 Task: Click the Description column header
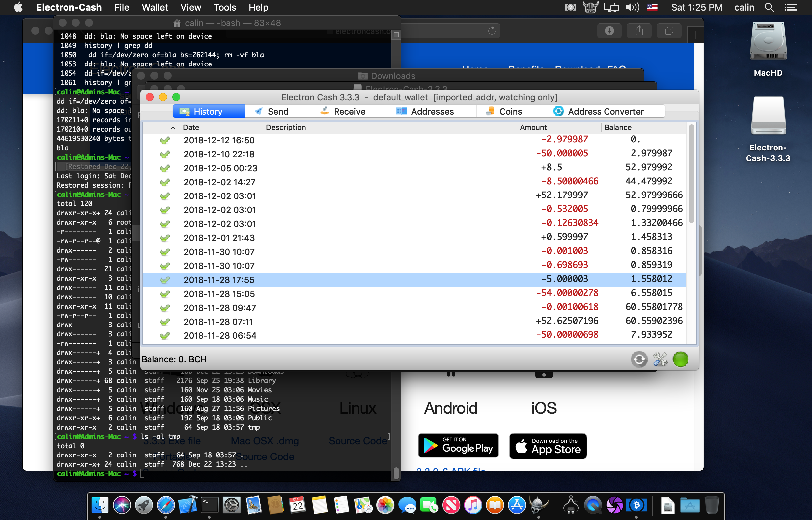click(x=390, y=127)
